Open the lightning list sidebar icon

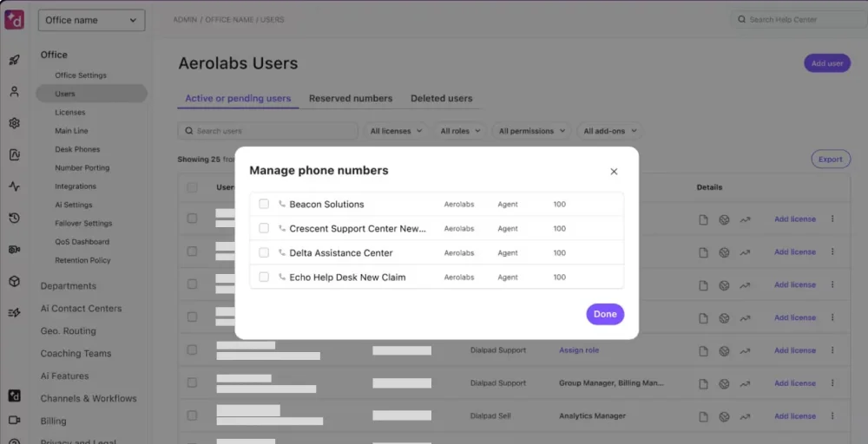(x=15, y=312)
